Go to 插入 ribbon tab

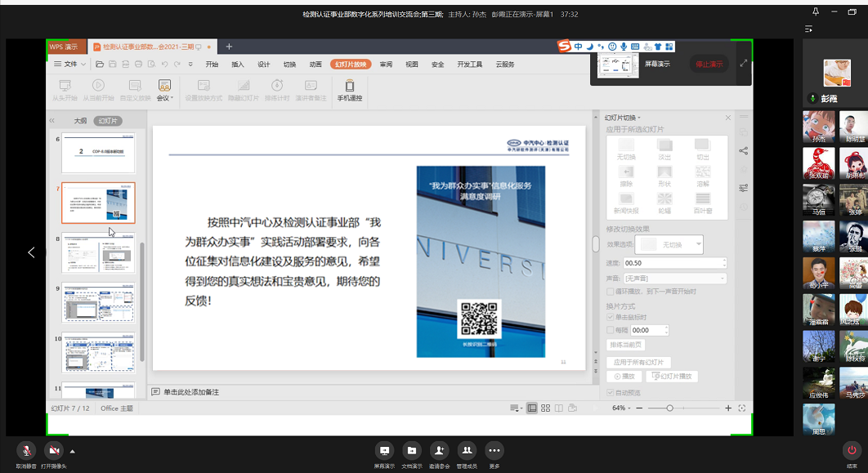coord(238,65)
